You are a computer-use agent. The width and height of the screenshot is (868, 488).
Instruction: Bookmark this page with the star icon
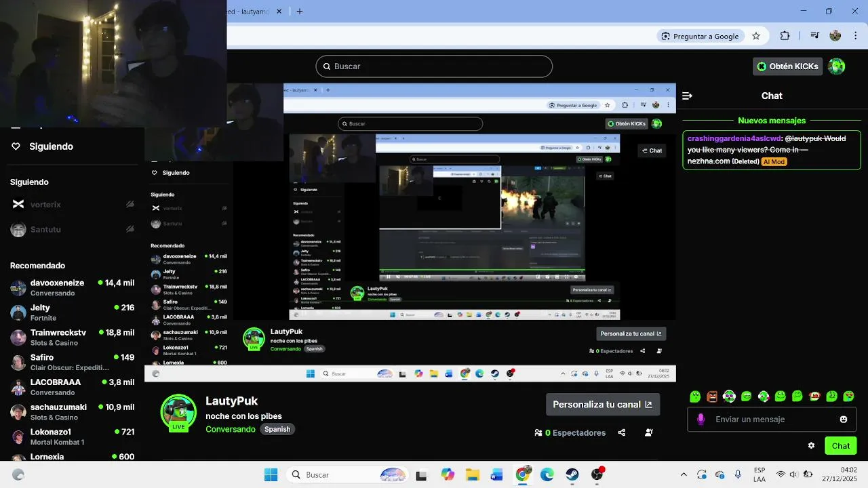tap(756, 36)
